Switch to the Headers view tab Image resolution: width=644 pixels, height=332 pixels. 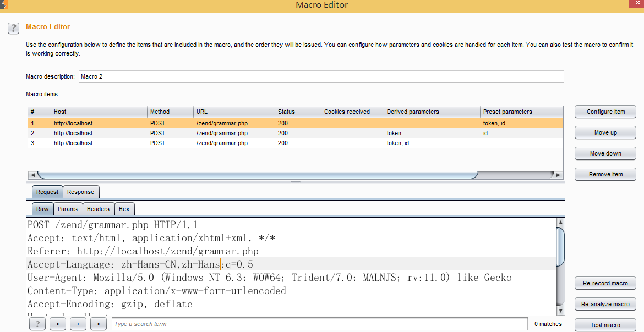(x=98, y=209)
